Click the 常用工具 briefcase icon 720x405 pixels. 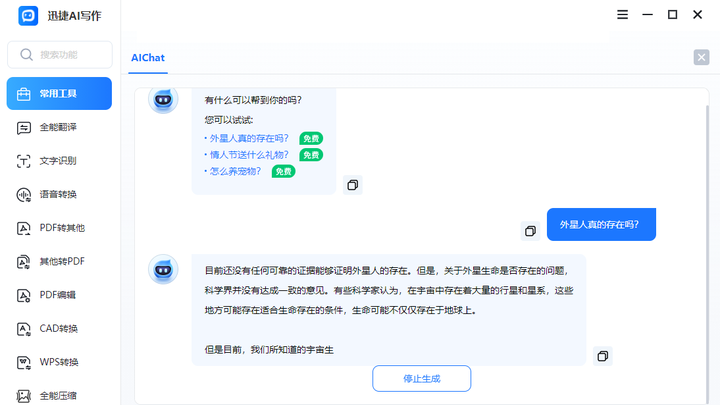[23, 94]
